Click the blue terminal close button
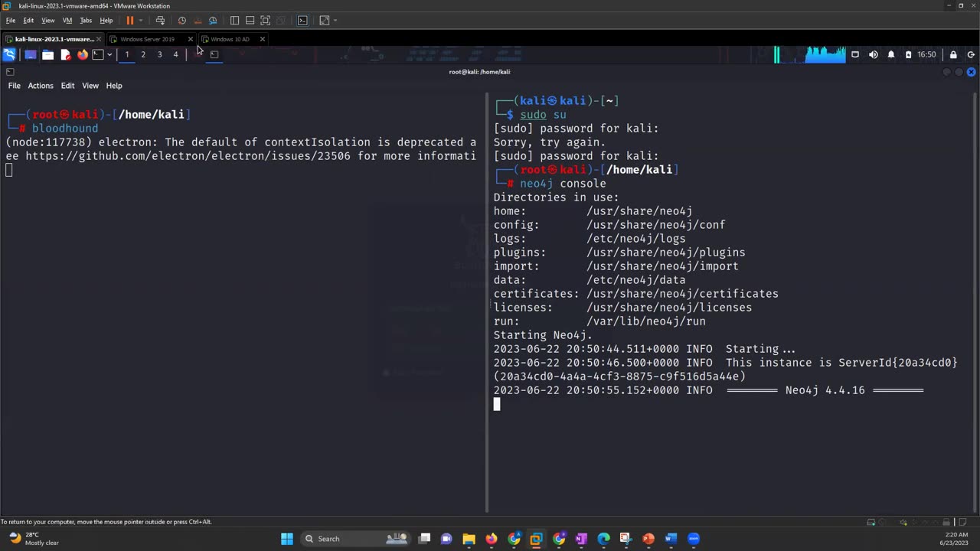Image resolution: width=980 pixels, height=551 pixels. [x=971, y=72]
